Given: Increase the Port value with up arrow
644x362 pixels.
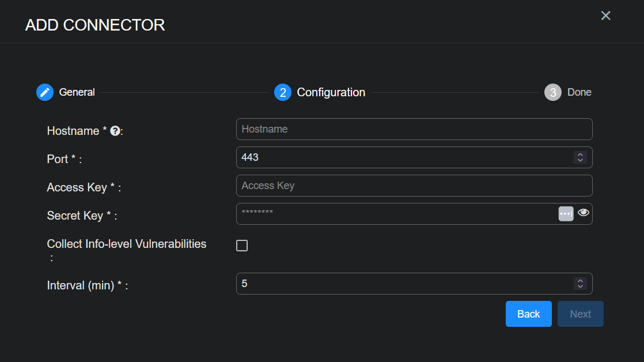Looking at the screenshot, I should 580,154.
